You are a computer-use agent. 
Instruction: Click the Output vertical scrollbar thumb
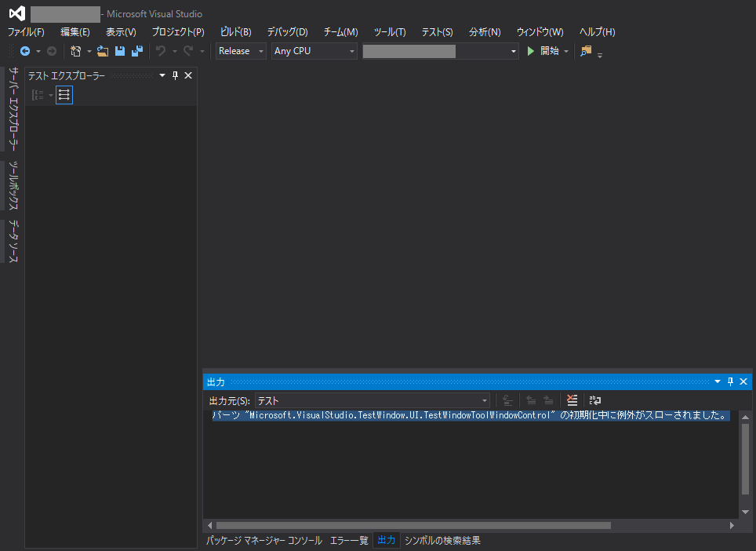pyautogui.click(x=745, y=459)
